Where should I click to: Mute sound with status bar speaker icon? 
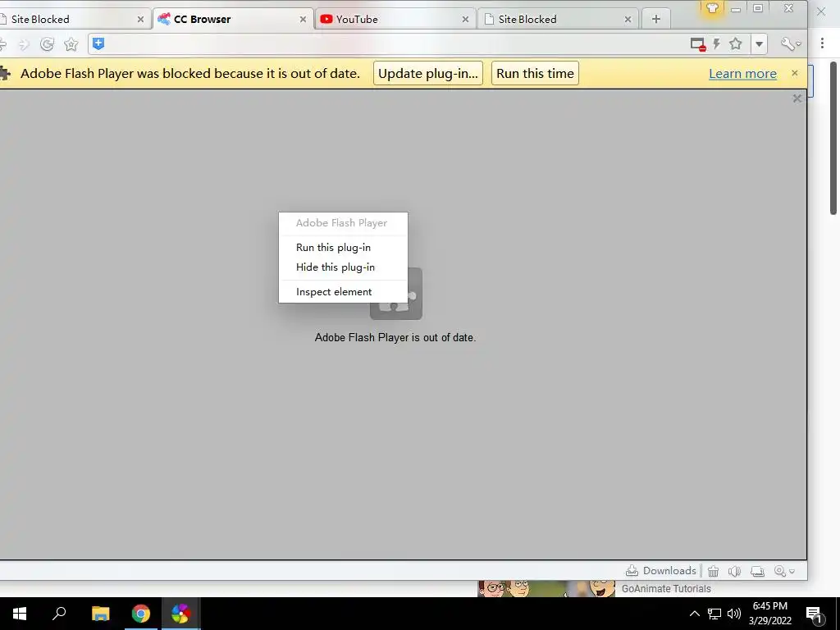point(734,571)
